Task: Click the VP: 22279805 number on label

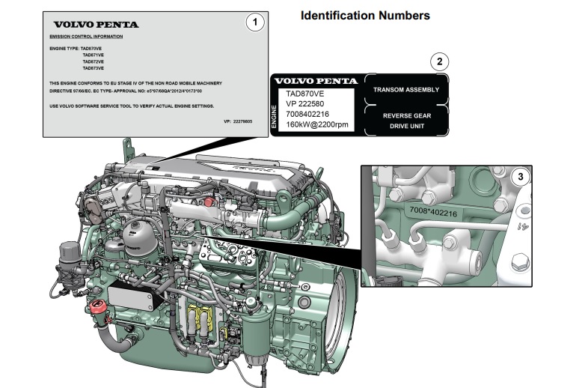Action: coord(238,121)
